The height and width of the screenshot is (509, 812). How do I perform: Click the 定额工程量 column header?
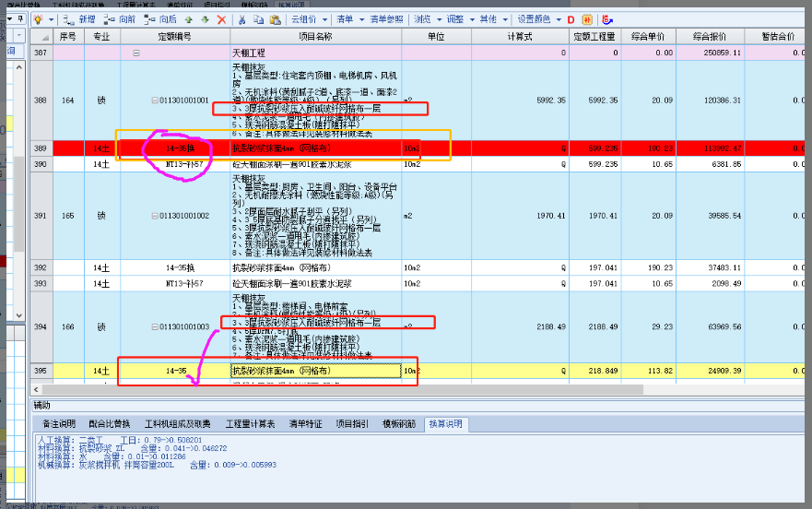point(594,36)
